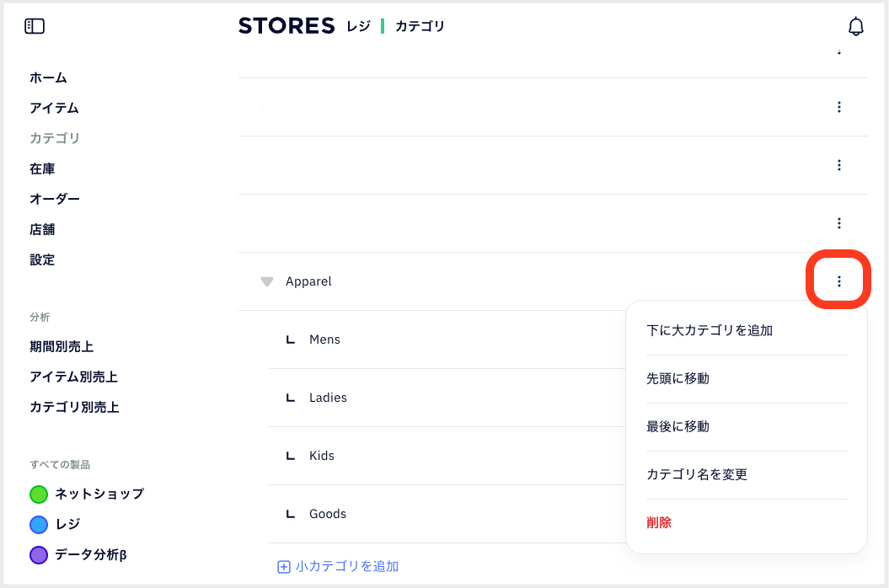The image size is (889, 588).
Task: Open アイテム in sidebar
Action: [x=54, y=108]
